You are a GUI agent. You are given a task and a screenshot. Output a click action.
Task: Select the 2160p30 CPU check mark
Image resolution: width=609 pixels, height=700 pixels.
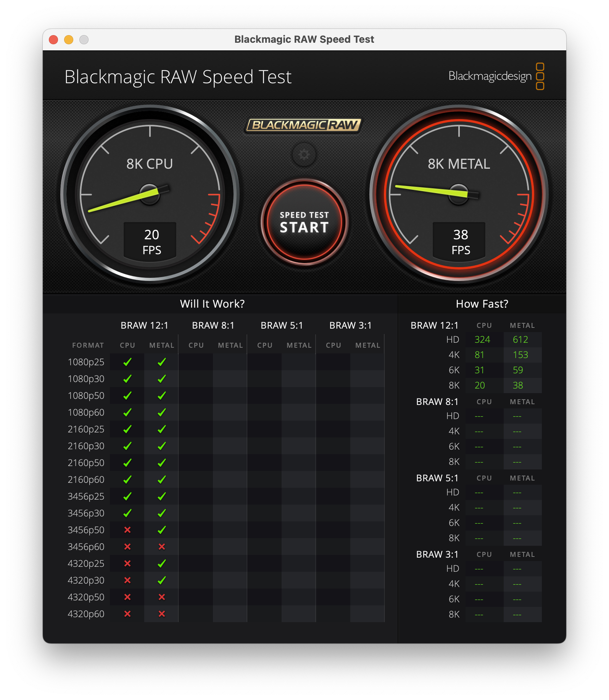127,446
